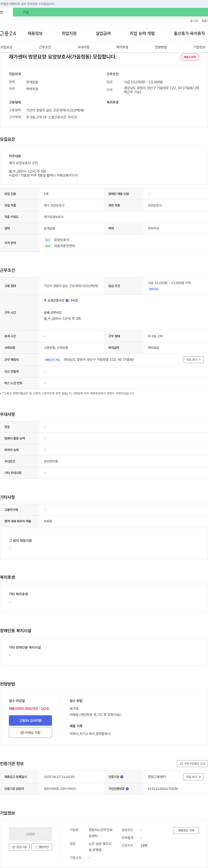Jump to the 근무조건 section tab

45,47
